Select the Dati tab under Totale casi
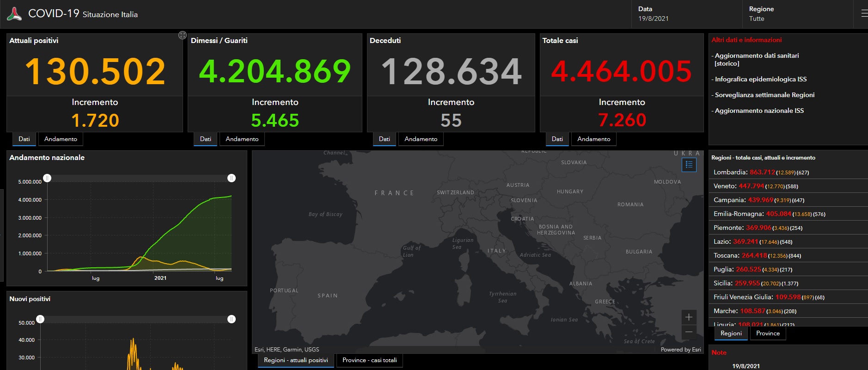 coord(557,139)
